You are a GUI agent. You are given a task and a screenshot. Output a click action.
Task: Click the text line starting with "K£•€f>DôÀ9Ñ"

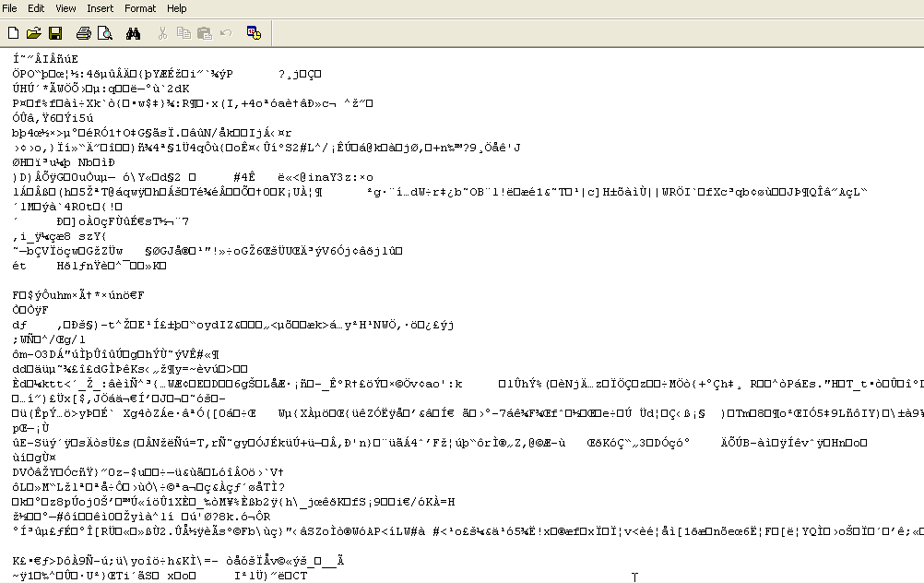178,561
